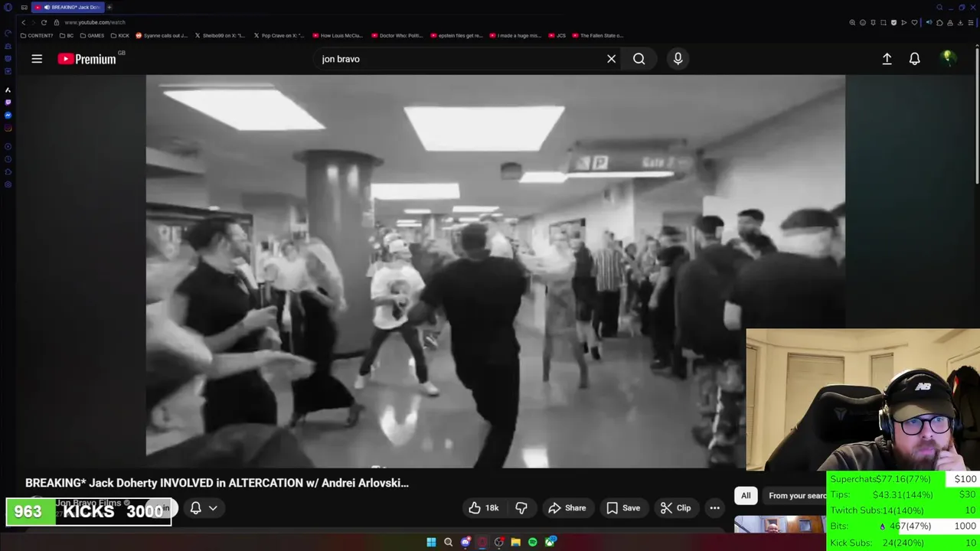Reload the page
The image size is (980, 551).
point(44,22)
